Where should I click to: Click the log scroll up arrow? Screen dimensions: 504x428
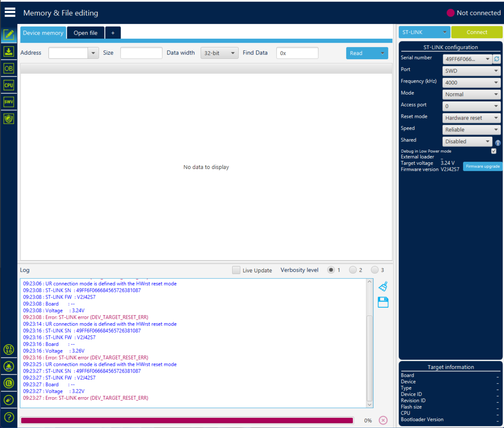tap(369, 282)
